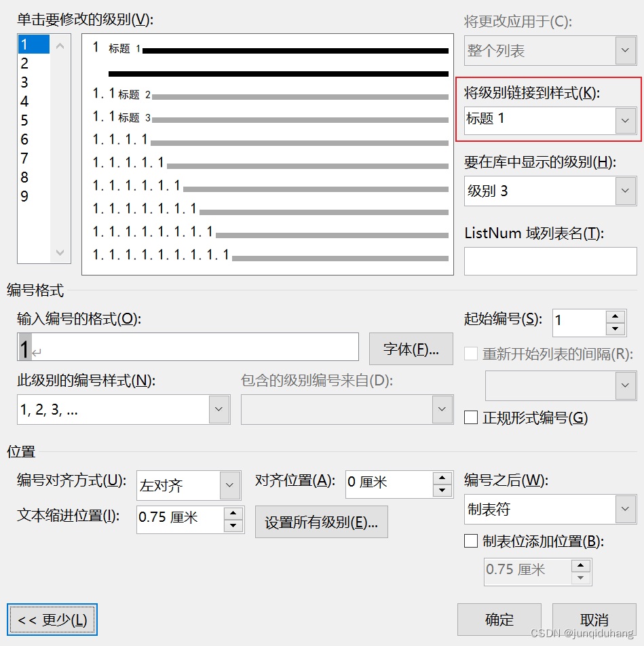The width and height of the screenshot is (644, 646).
Task: Open the 字体 dialog button
Action: click(x=411, y=348)
